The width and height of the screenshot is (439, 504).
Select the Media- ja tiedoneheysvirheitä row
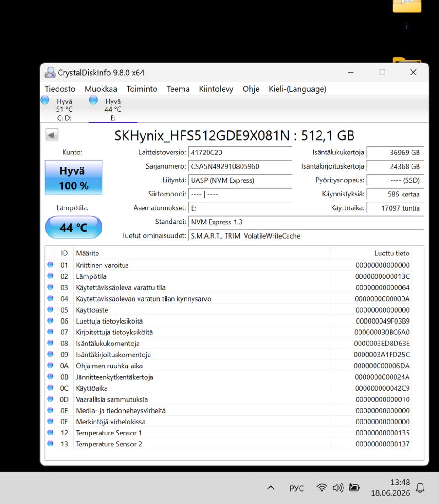(x=228, y=410)
